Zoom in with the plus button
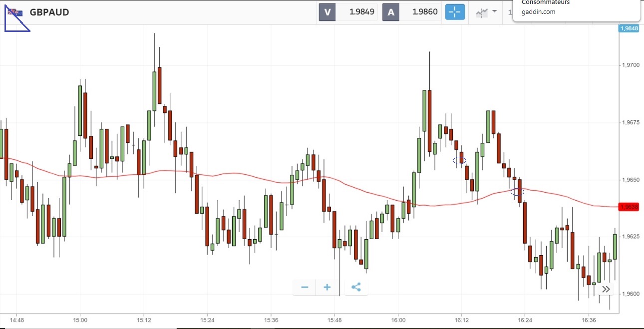 [327, 287]
